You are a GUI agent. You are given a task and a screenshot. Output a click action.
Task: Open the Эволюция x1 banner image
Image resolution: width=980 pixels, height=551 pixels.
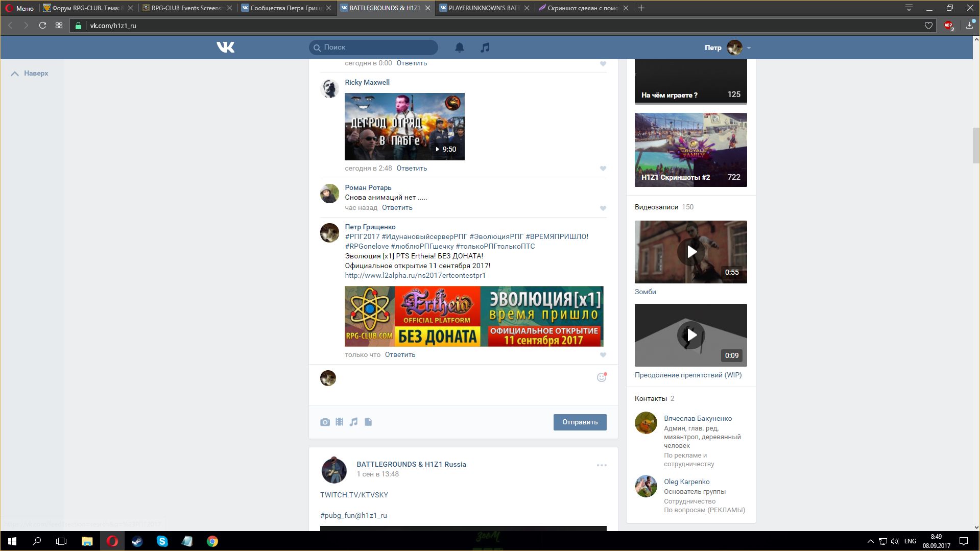(x=474, y=317)
